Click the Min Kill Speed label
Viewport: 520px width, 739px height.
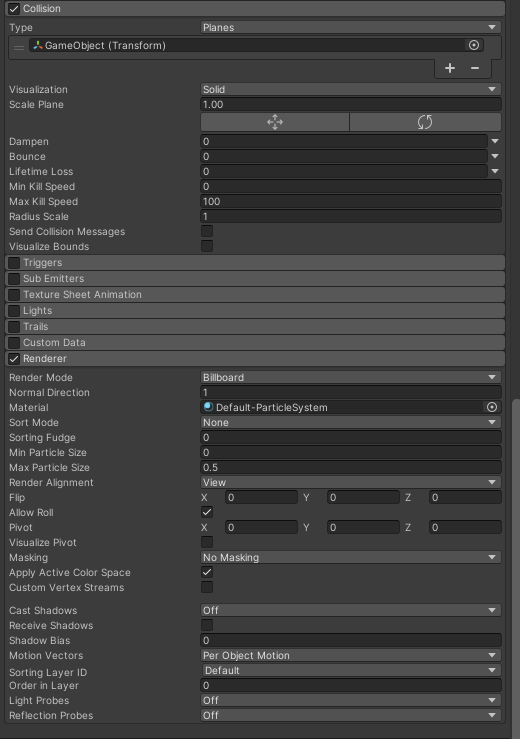coord(42,186)
